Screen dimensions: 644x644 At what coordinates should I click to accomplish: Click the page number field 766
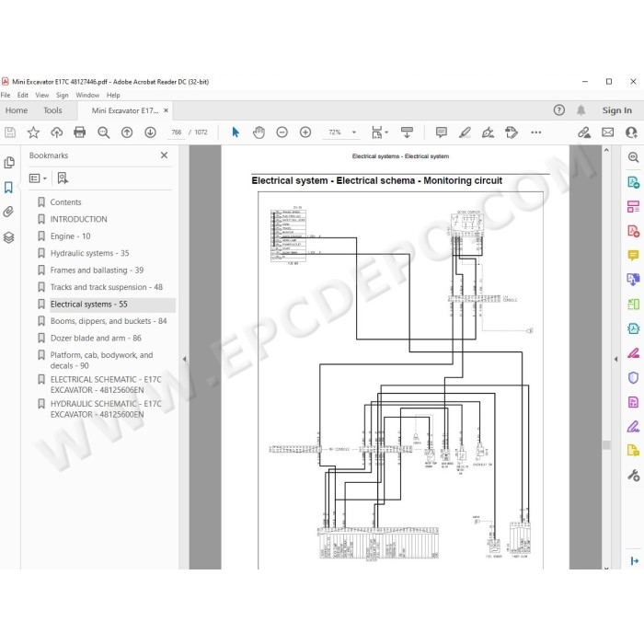(x=177, y=132)
